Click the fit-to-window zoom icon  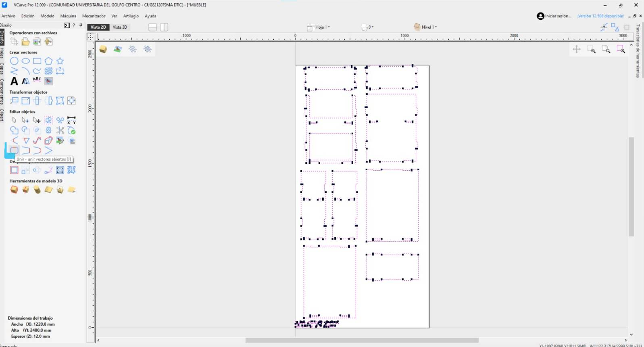click(606, 49)
